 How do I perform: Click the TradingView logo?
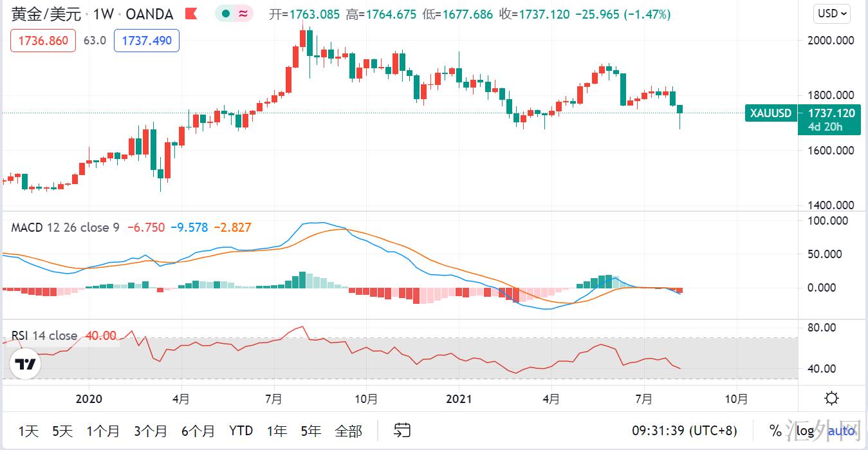point(26,364)
